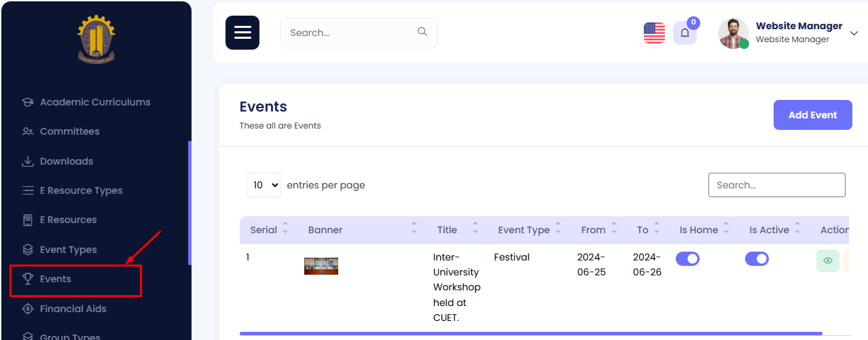The image size is (868, 340).
Task: Click the university logo in sidebar
Action: point(96,39)
